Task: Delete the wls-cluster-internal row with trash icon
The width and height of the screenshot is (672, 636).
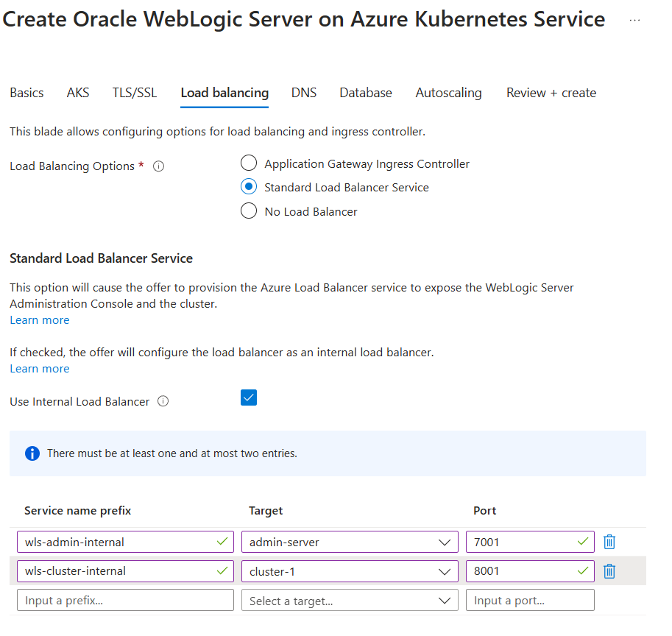Action: tap(609, 571)
